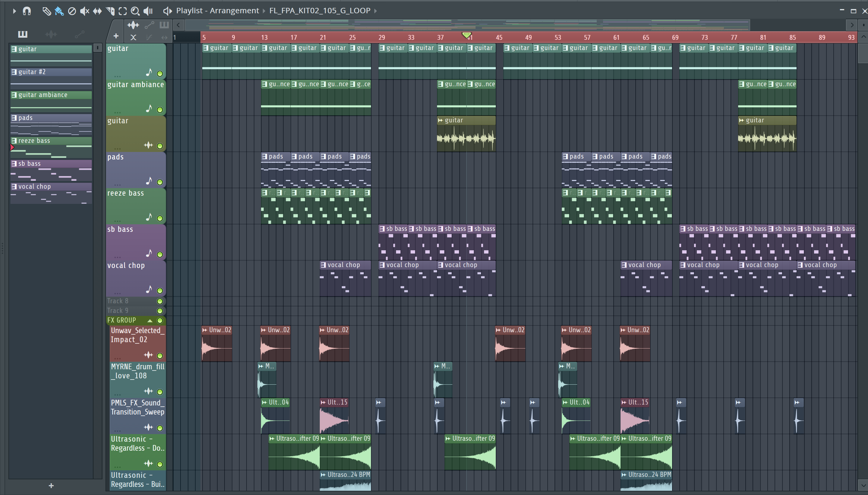Image resolution: width=868 pixels, height=495 pixels.
Task: Toggle the magnet snap options icon
Action: pyautogui.click(x=27, y=11)
